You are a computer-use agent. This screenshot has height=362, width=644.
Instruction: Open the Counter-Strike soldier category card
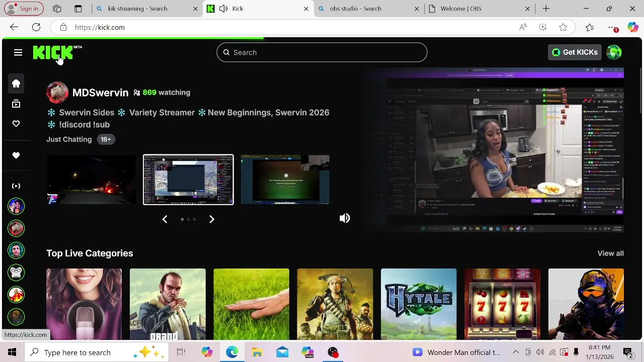pos(586,304)
